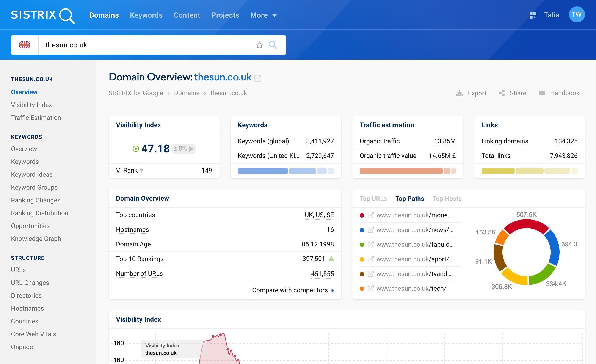The width and height of the screenshot is (596, 364).
Task: Click the Knowledge Graph menu item
Action: (36, 238)
